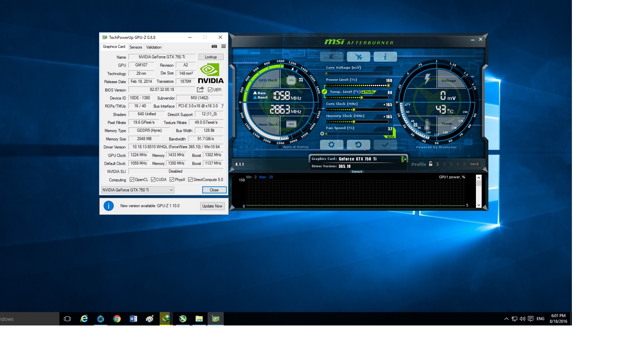Enable Apply at Startup option
Image resolution: width=644 pixels, height=362 pixels.
(280, 147)
